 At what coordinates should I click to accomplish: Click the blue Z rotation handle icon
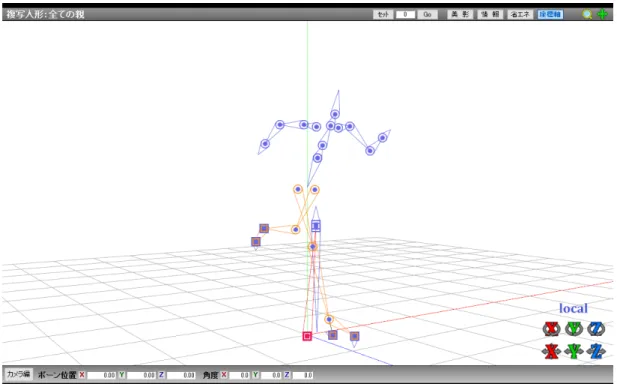click(597, 329)
